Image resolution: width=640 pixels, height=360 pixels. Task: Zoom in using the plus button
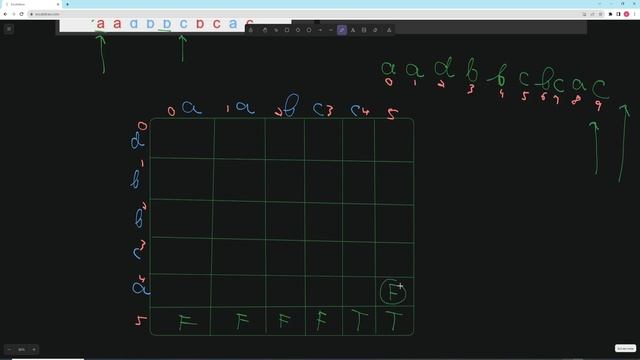click(34, 349)
